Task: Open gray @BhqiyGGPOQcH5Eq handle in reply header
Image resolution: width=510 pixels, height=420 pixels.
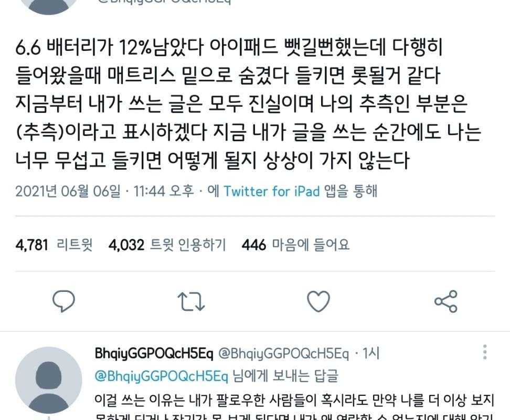Action: coord(283,353)
